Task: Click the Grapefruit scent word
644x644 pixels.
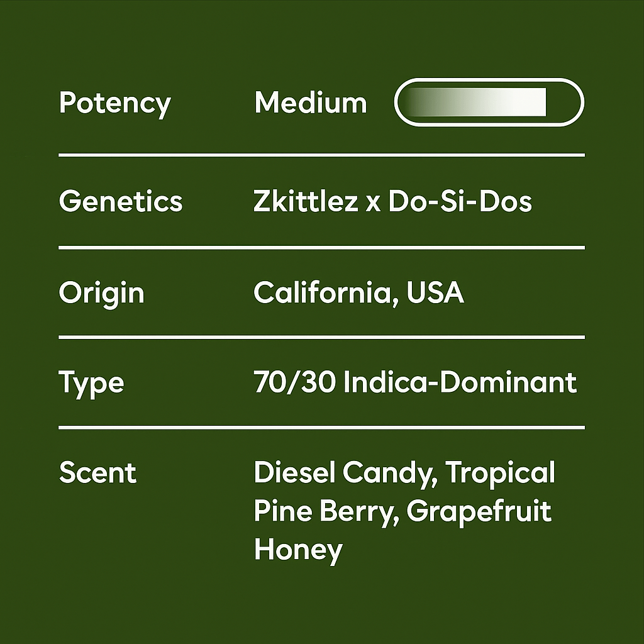Action: [479, 512]
